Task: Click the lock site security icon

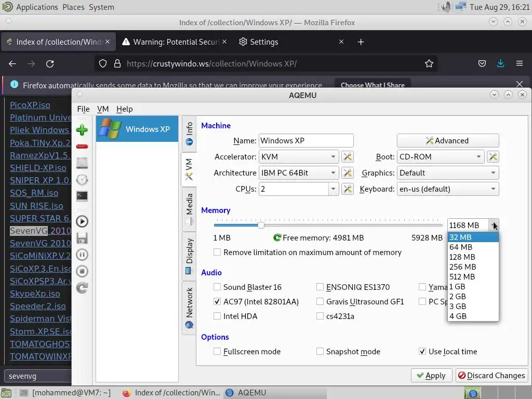Action: click(x=117, y=64)
